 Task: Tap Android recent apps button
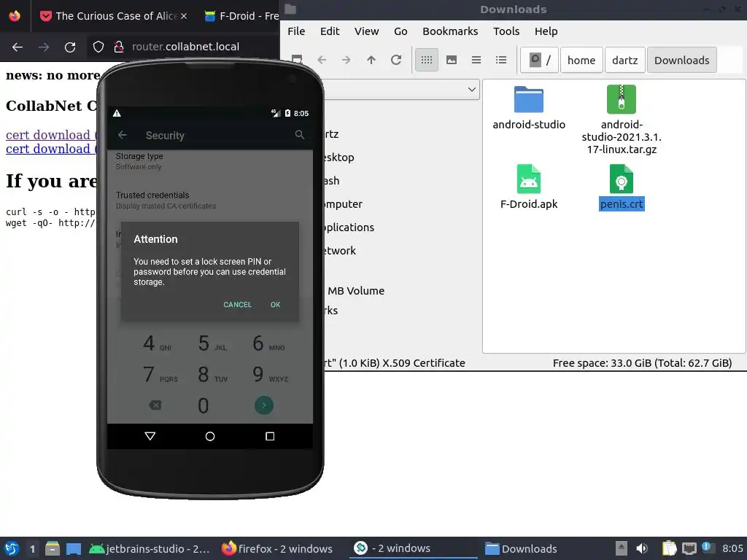point(270,436)
